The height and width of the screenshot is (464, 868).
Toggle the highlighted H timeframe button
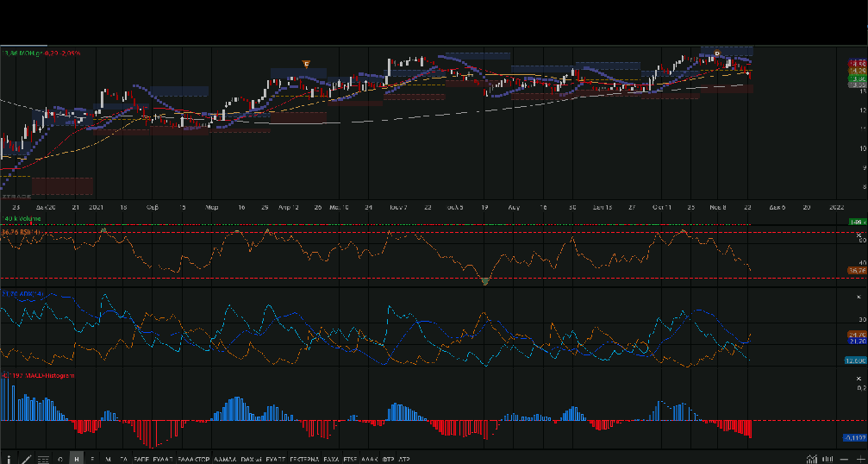[x=77, y=459]
